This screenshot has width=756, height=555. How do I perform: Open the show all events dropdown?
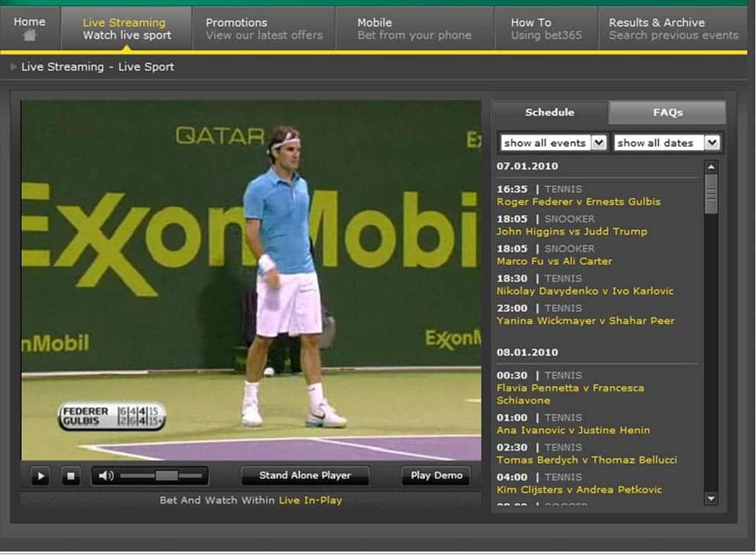coord(553,143)
